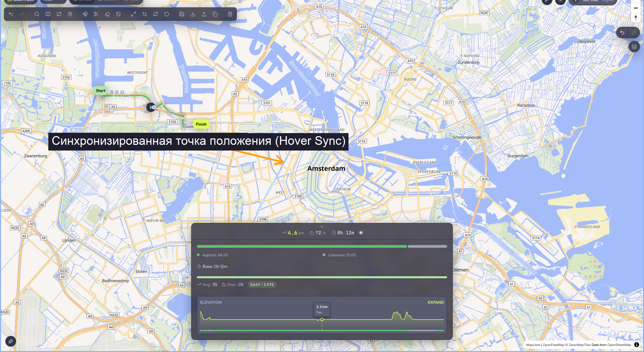Image resolution: width=644 pixels, height=352 pixels.
Task: Click the elevation chart position marker
Action: tap(322, 319)
